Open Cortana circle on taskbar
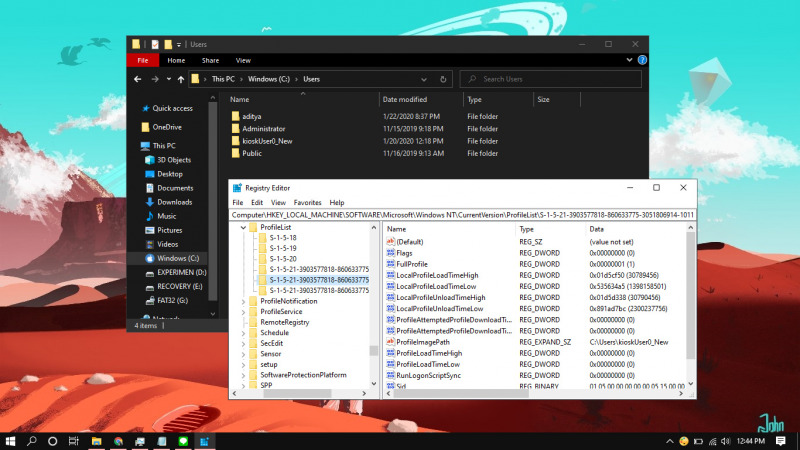Viewport: 800px width, 450px height. coord(53,441)
